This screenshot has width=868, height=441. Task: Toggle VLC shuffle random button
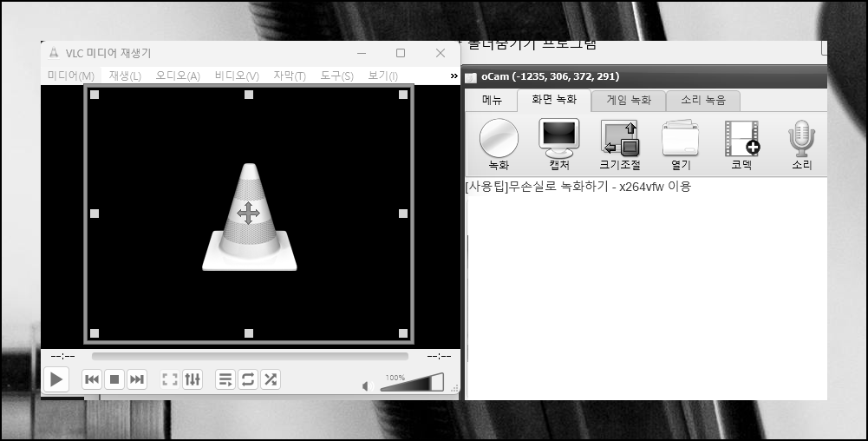coord(271,379)
